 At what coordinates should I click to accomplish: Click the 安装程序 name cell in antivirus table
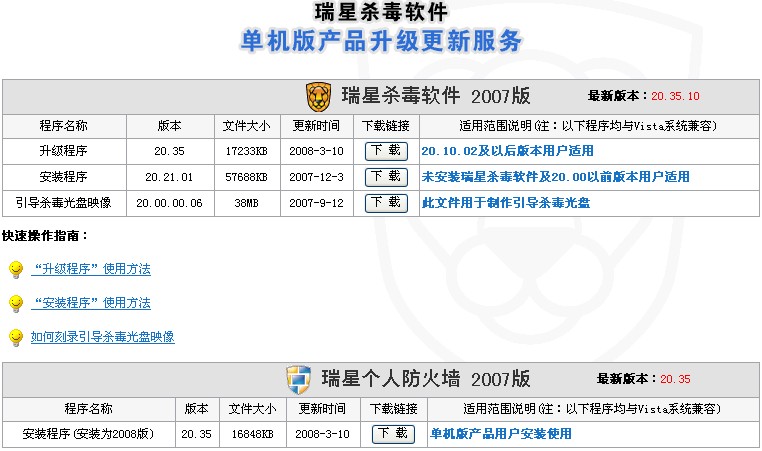pyautogui.click(x=64, y=177)
